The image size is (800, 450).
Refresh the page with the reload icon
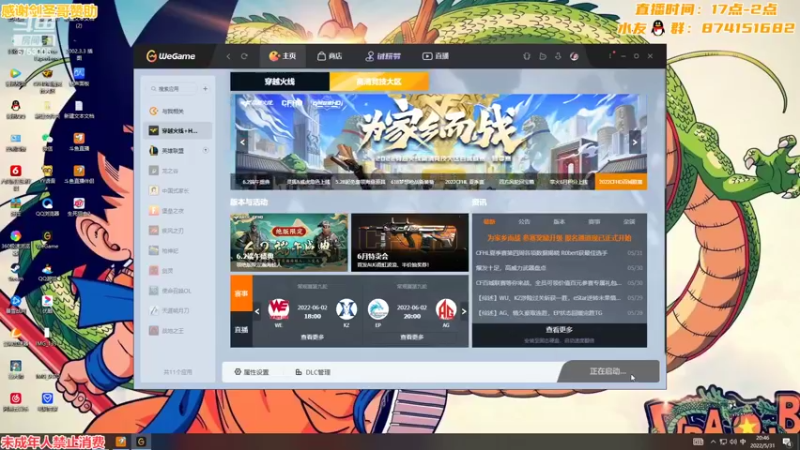tap(244, 56)
